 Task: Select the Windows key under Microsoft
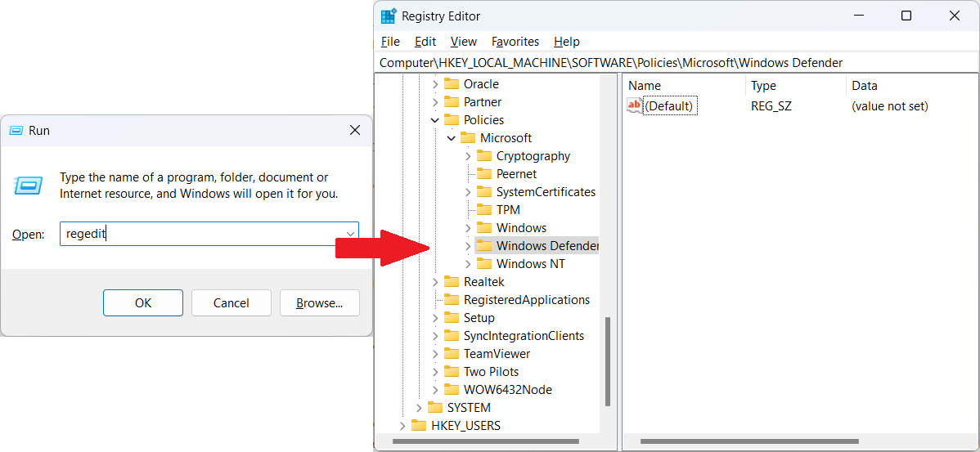point(521,228)
